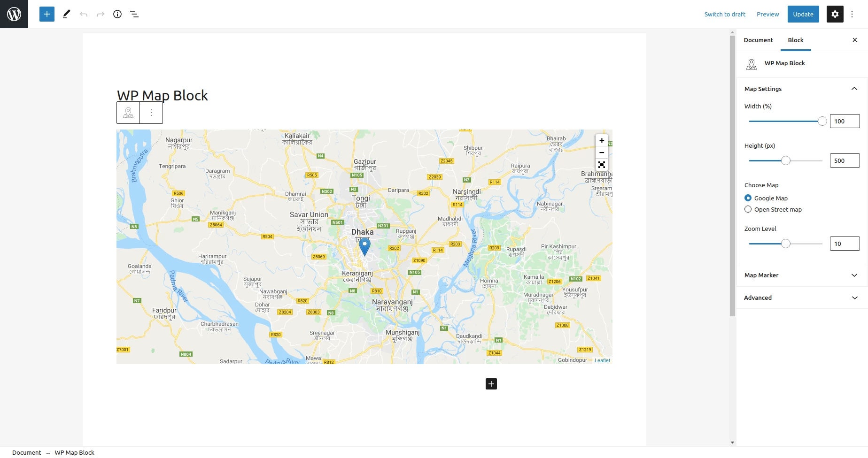Switch to the Block tab
868x458 pixels.
click(796, 40)
